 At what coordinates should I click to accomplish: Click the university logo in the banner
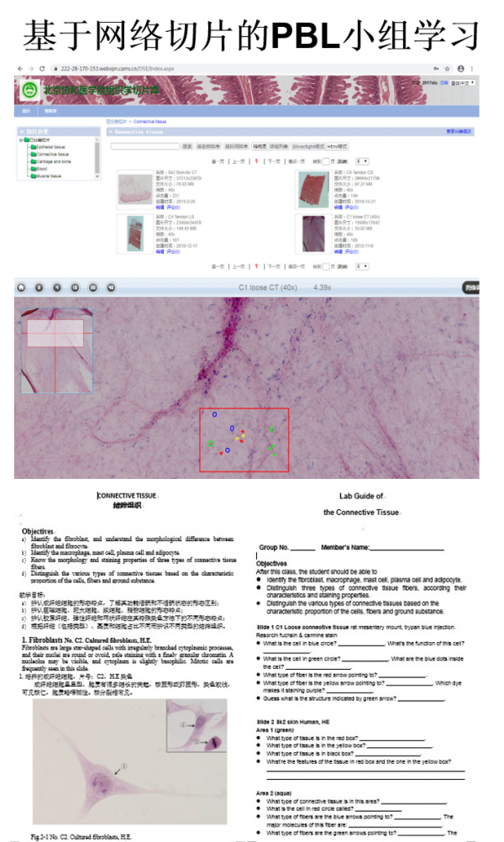[31, 90]
